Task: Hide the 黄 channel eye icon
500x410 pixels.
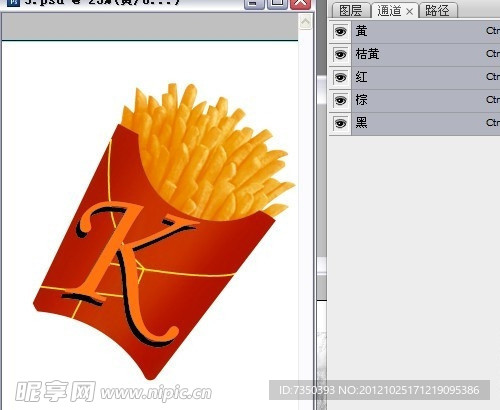Action: (340, 32)
